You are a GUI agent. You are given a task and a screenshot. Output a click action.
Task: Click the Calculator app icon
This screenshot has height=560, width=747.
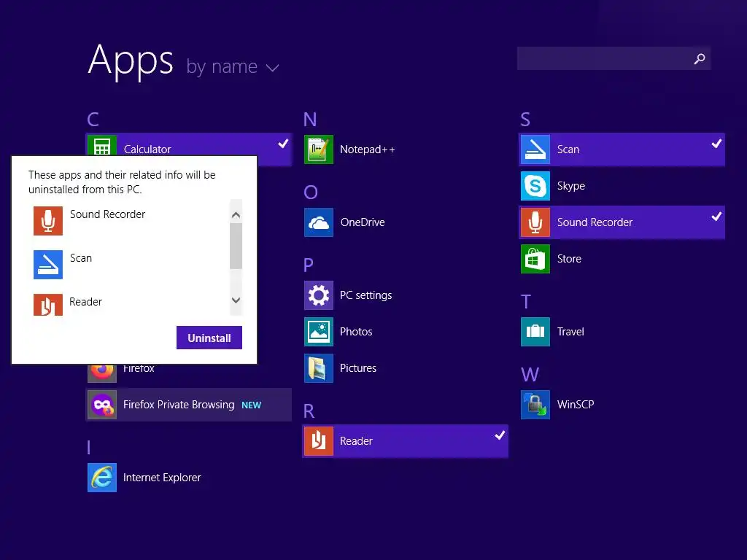(102, 146)
